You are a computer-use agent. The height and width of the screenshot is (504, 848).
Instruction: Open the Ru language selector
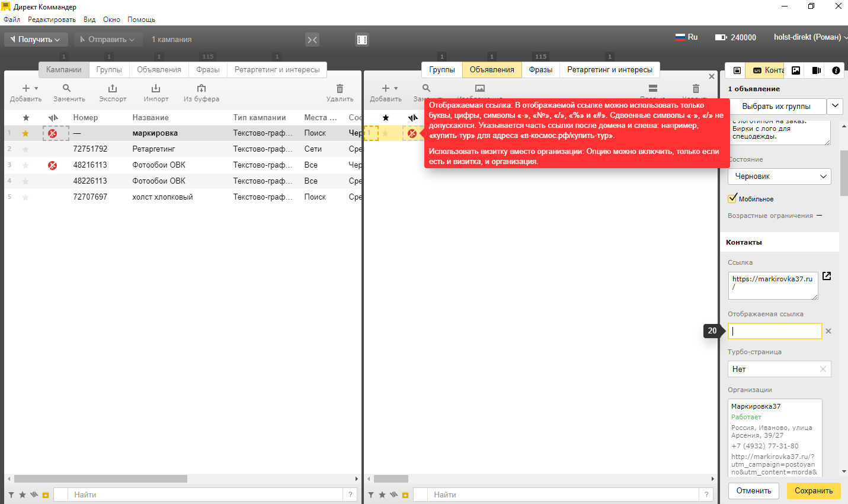[687, 37]
